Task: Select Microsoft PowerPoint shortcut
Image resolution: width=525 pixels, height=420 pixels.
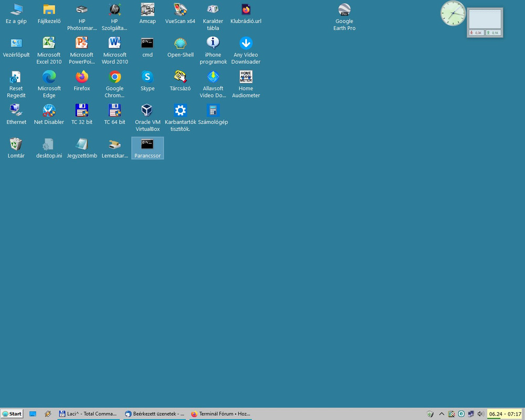Action: tap(82, 51)
